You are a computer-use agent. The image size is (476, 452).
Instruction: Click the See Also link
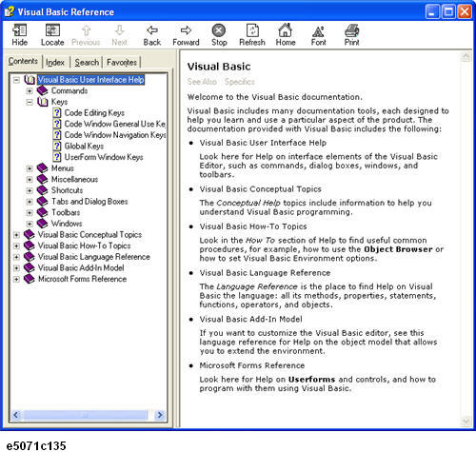(202, 82)
